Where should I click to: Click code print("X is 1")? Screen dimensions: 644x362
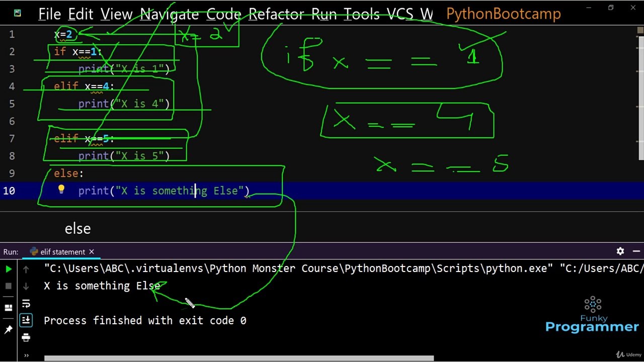coord(124,69)
